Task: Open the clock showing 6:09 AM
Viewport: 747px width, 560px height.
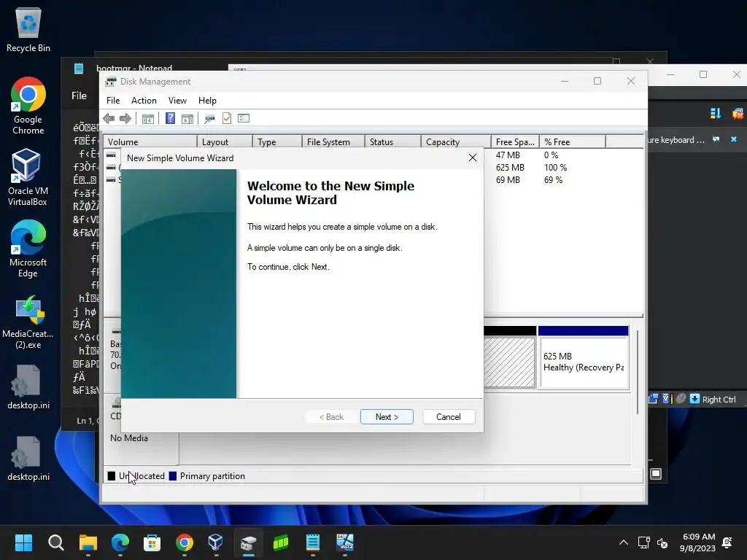Action: pyautogui.click(x=698, y=542)
